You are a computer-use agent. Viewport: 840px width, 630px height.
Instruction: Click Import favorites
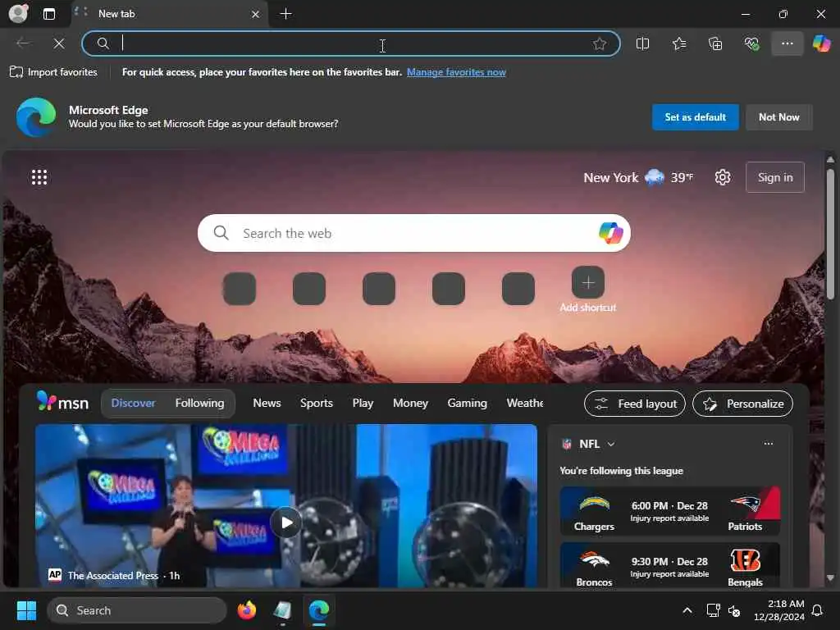[53, 72]
